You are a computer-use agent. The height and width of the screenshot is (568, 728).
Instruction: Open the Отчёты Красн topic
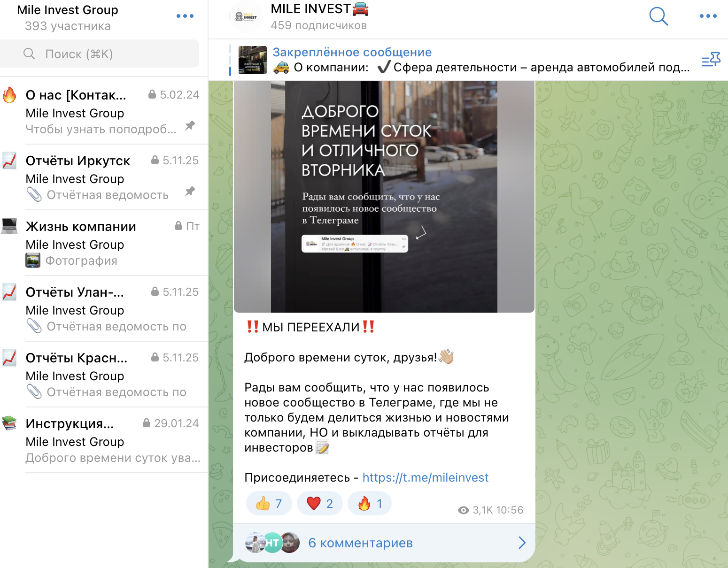point(104,374)
